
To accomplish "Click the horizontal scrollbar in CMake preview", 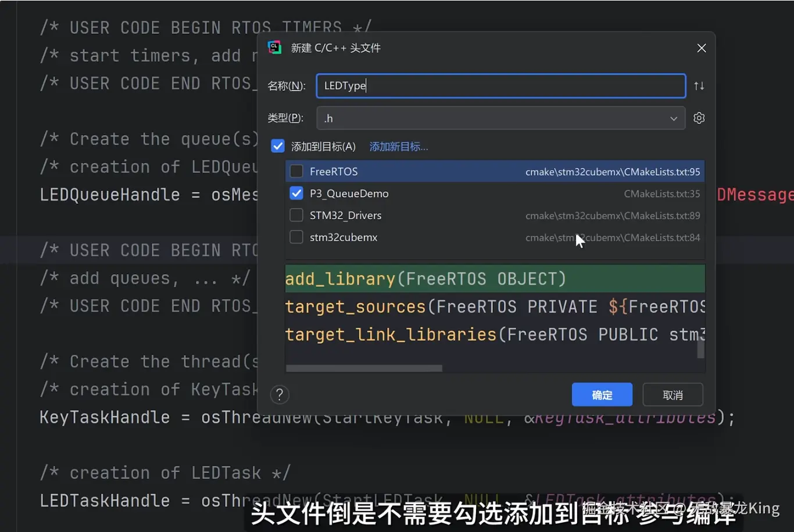I will pos(364,369).
